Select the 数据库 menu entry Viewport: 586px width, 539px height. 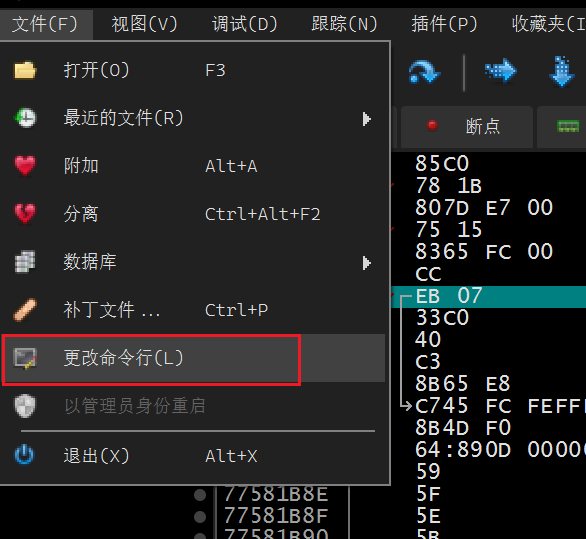[193, 262]
